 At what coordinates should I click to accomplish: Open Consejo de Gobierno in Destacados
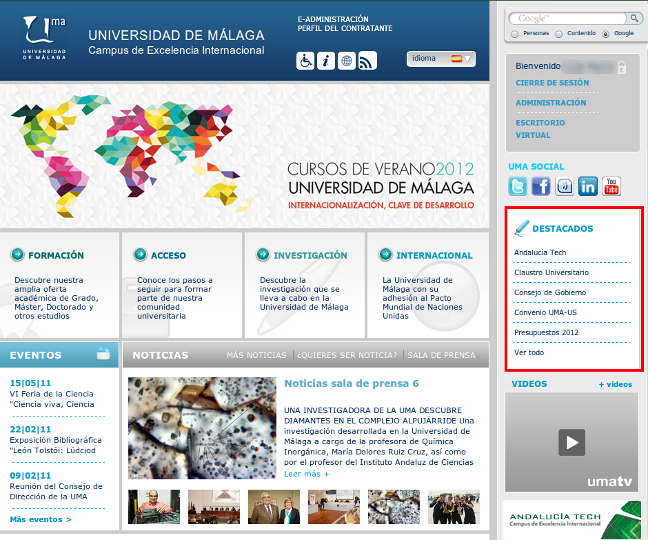click(x=550, y=292)
